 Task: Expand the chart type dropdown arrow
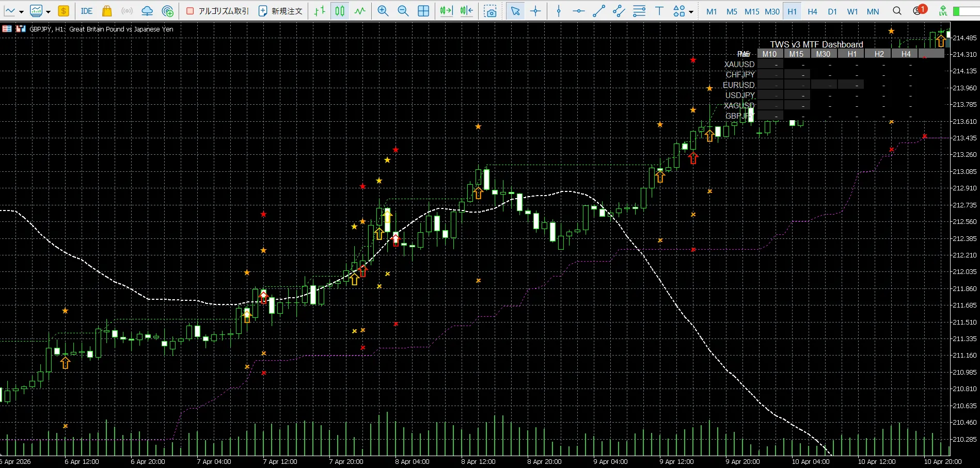click(x=21, y=11)
